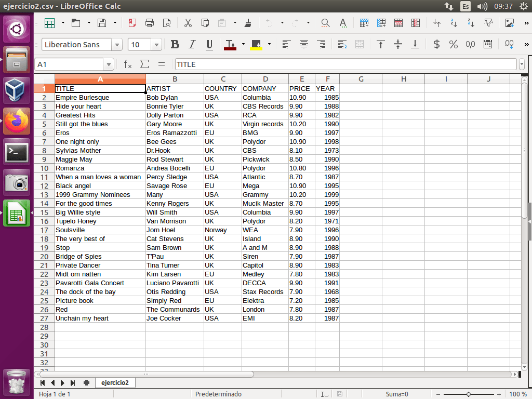The image size is (532, 399).
Task: Expand the Name Box dropdown
Action: [109, 64]
